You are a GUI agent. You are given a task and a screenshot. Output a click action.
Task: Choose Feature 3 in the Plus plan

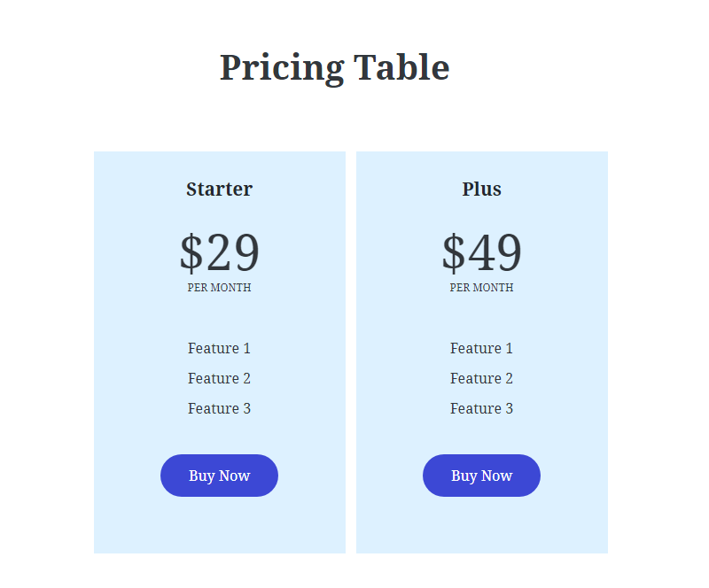tap(481, 408)
